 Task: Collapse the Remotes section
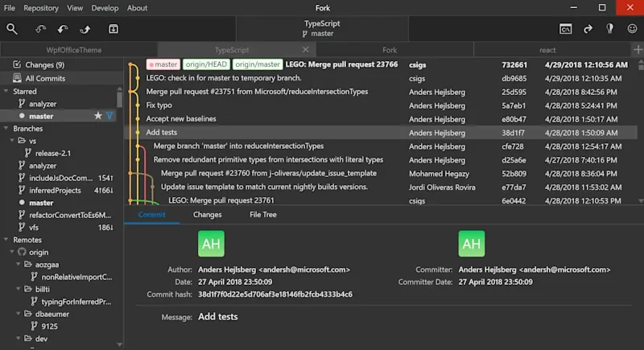pos(6,239)
